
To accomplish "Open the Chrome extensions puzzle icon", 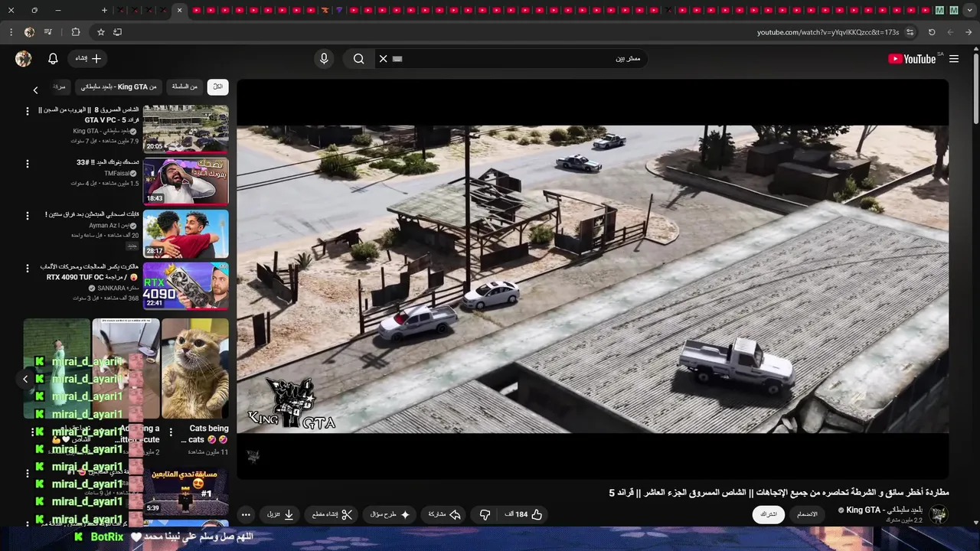I will (x=76, y=32).
